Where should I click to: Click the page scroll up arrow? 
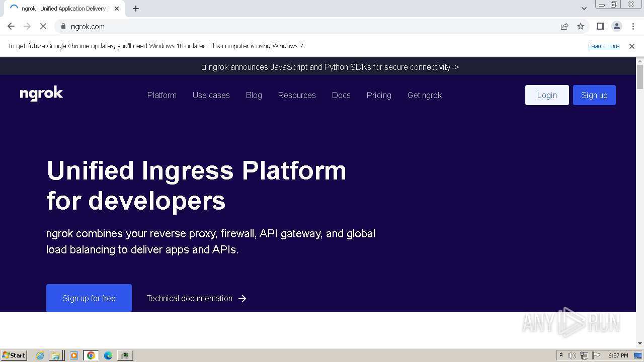(x=640, y=61)
